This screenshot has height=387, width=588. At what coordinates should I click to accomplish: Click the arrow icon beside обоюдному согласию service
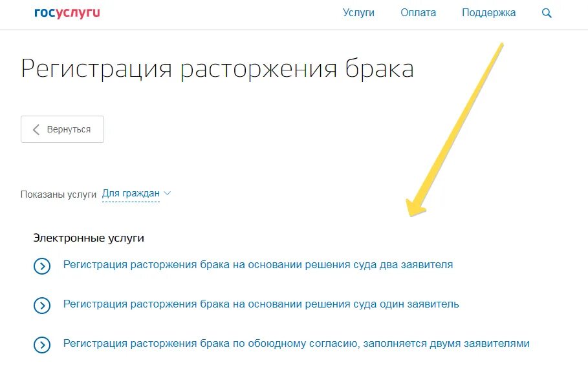click(x=42, y=345)
